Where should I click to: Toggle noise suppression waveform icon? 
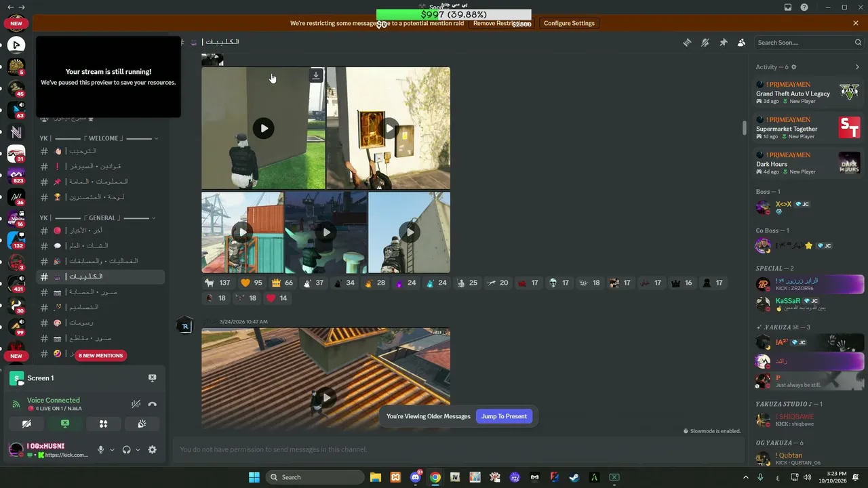[x=136, y=404]
